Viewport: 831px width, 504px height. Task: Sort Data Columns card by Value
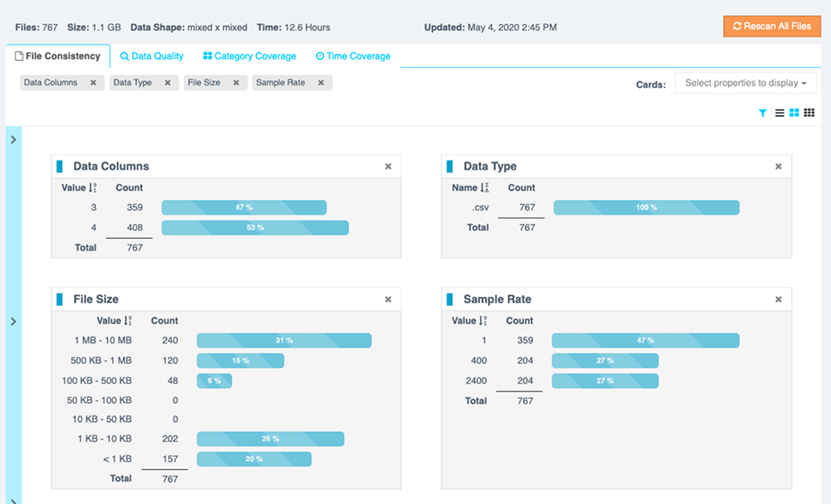[93, 188]
